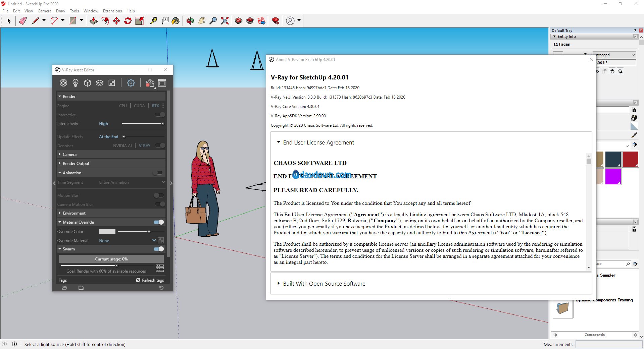Open the Override Material dropdown
The height and width of the screenshot is (349, 644).
(154, 240)
